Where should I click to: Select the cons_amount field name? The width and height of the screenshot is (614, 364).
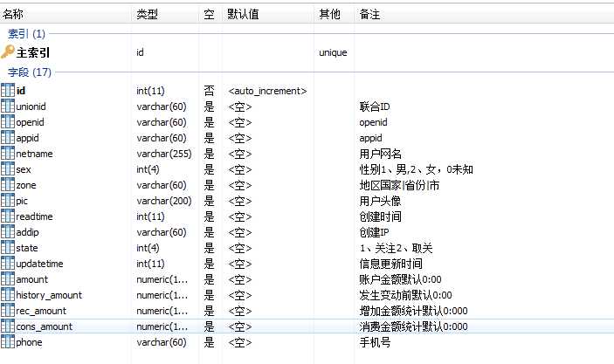coord(45,326)
